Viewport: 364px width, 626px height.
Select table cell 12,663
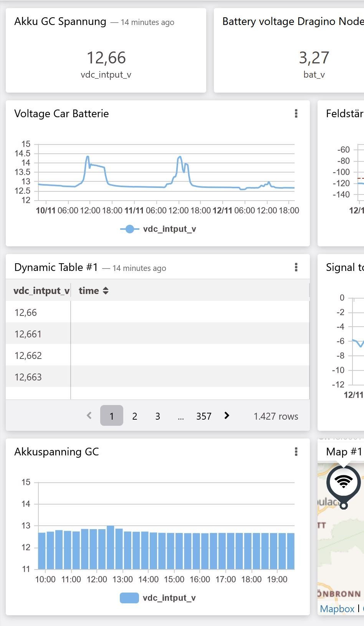point(28,377)
